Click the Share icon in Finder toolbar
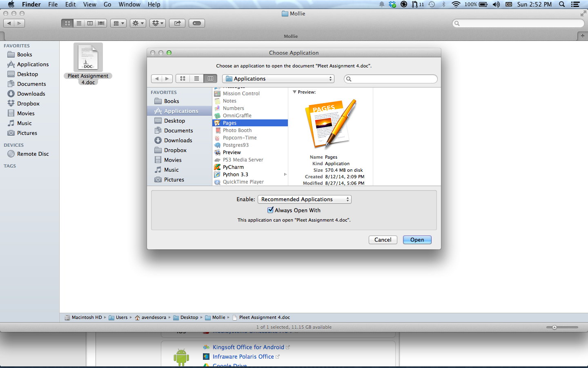588x368 pixels. coord(177,23)
